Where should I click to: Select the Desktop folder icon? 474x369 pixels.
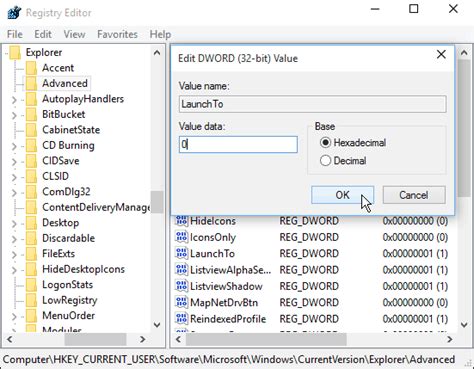pos(31,223)
